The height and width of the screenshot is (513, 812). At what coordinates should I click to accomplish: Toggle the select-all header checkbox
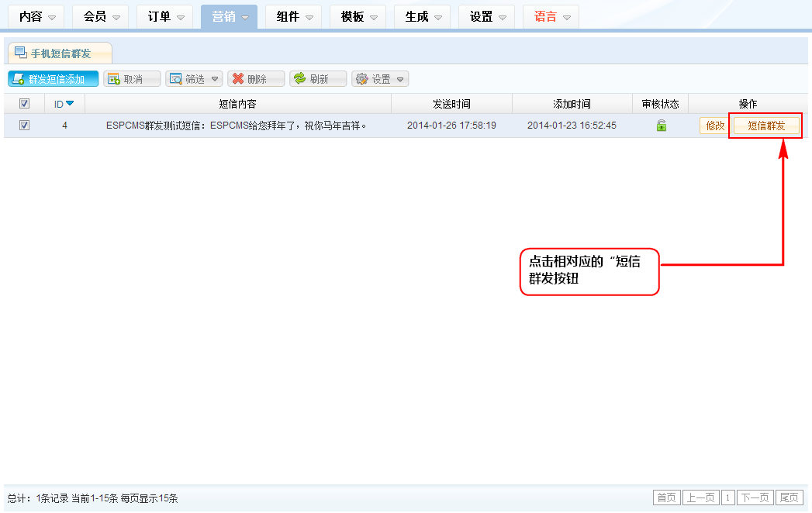click(24, 104)
